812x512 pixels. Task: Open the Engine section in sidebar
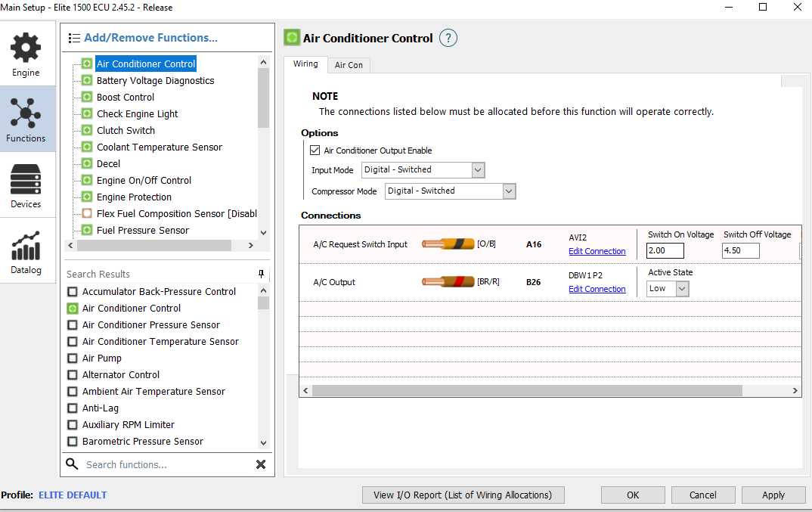pos(26,54)
